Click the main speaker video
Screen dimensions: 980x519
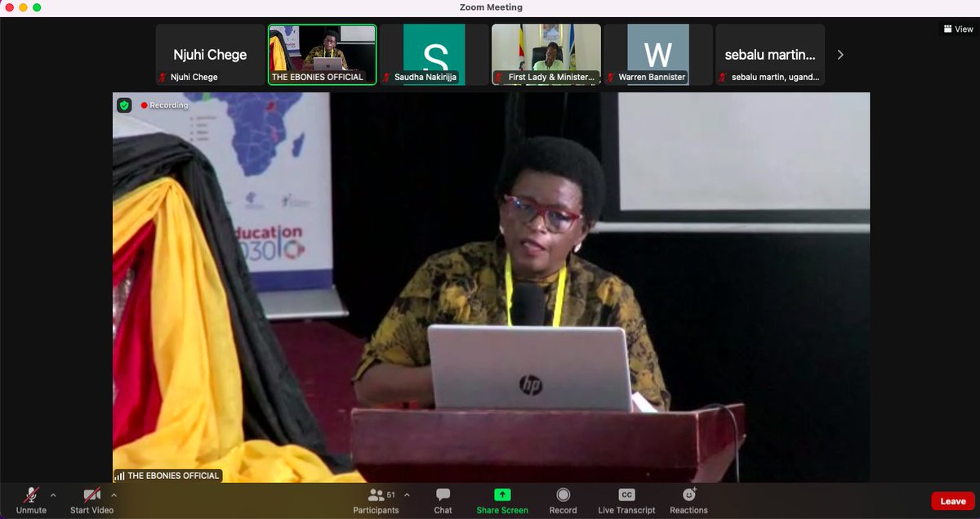point(491,287)
